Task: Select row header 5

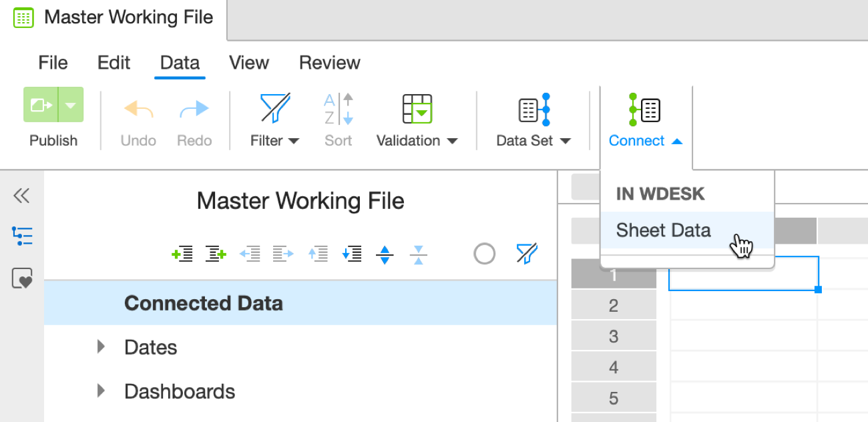Action: point(614,399)
